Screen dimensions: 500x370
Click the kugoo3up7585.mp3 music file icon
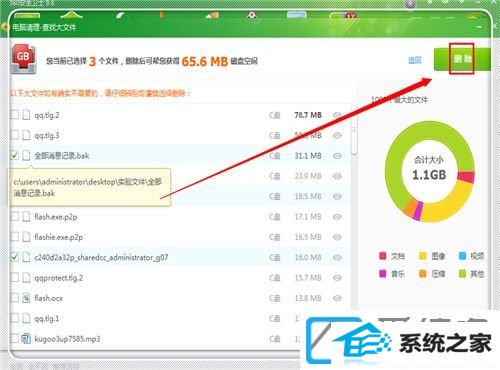click(x=26, y=339)
